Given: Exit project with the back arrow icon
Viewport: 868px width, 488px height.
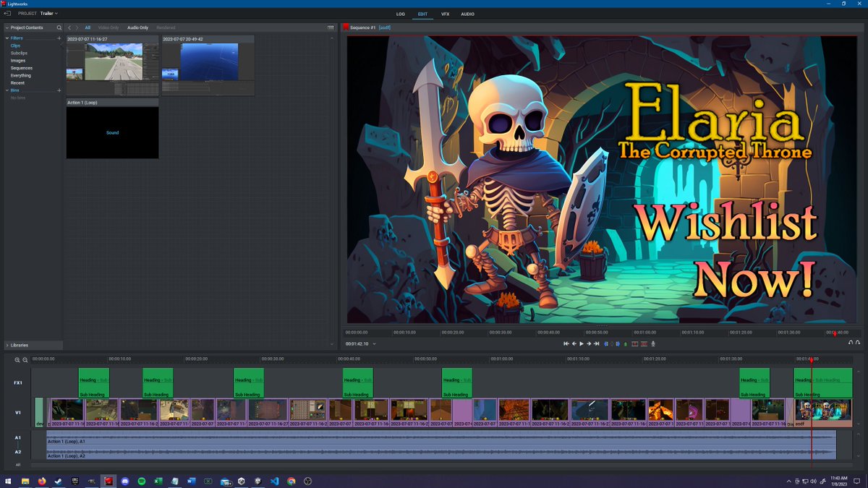Looking at the screenshot, I should (7, 14).
